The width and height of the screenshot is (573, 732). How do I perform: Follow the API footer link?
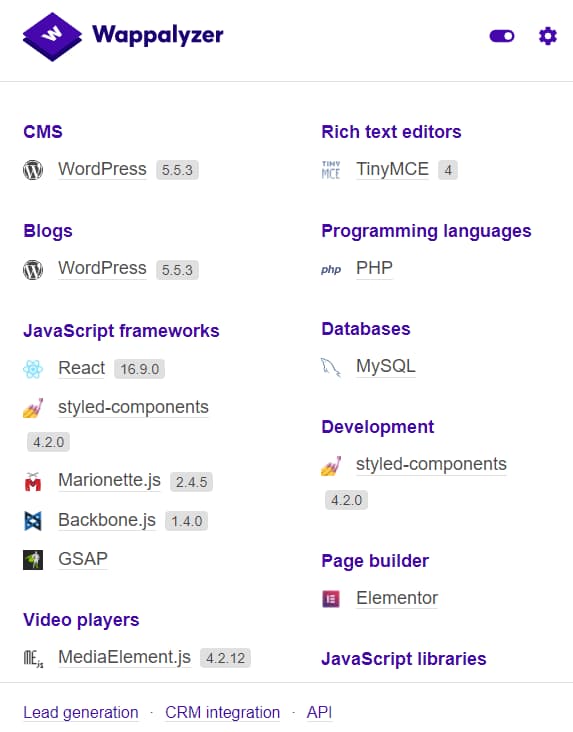[x=319, y=713]
